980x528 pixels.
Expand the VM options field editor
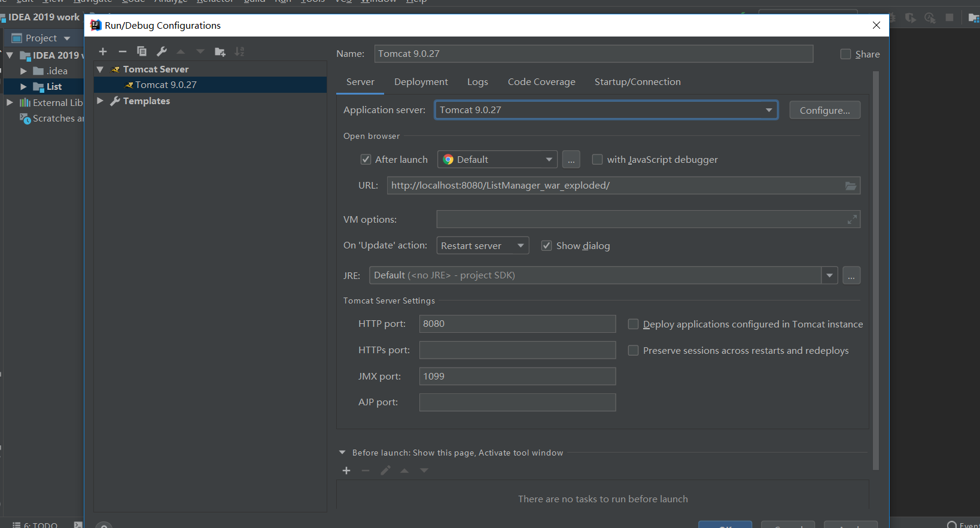[852, 220]
